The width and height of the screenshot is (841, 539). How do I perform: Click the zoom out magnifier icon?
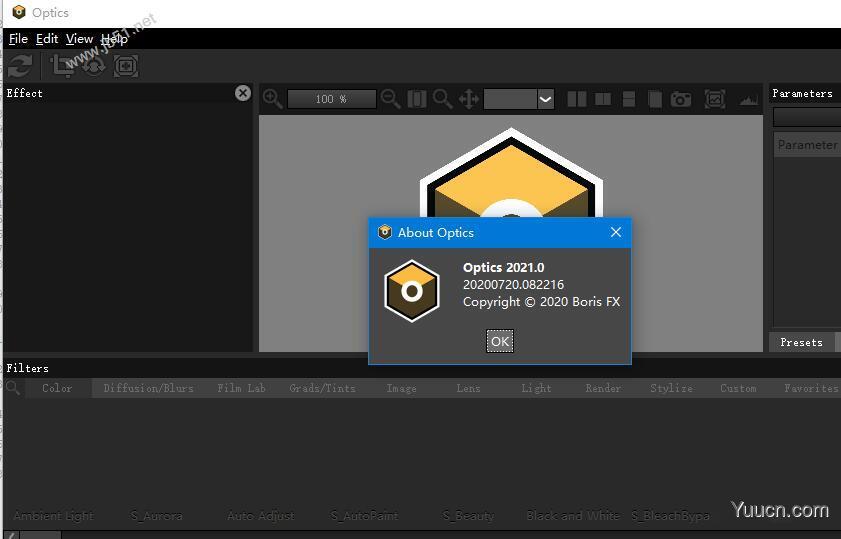(x=391, y=99)
